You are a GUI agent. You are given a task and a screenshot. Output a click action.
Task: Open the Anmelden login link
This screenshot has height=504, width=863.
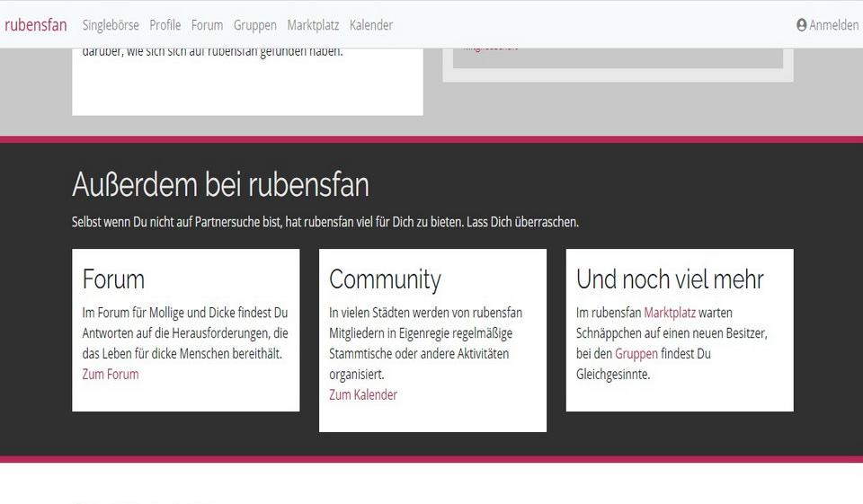(833, 25)
